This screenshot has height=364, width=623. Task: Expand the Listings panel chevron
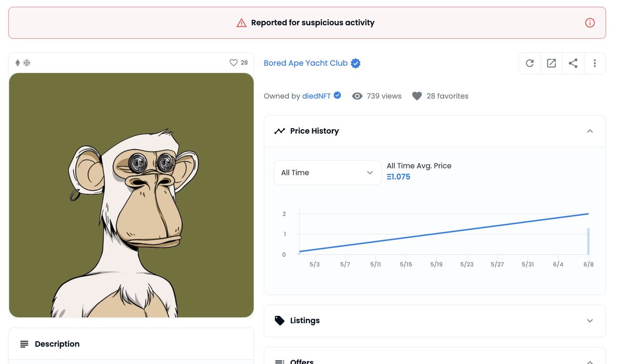coord(590,320)
